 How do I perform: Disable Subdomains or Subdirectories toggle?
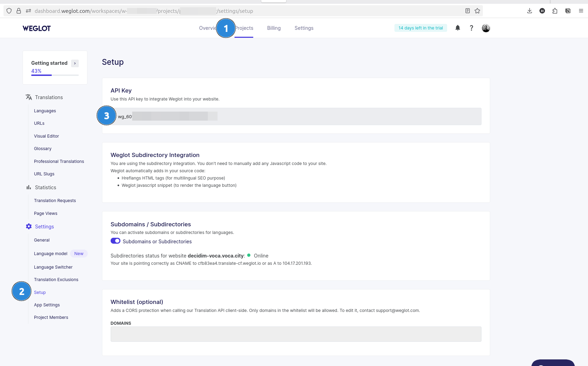point(116,241)
